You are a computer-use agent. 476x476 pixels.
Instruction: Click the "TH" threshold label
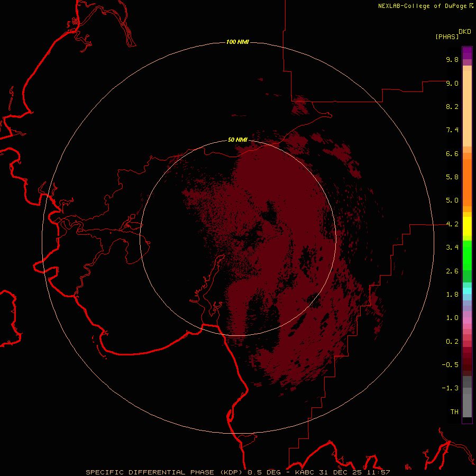click(454, 412)
